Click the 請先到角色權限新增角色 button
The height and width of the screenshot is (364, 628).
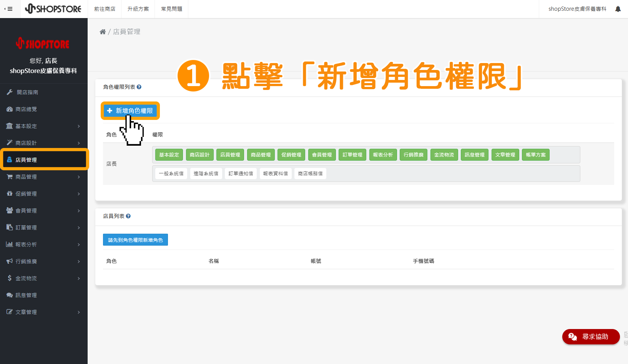click(135, 240)
